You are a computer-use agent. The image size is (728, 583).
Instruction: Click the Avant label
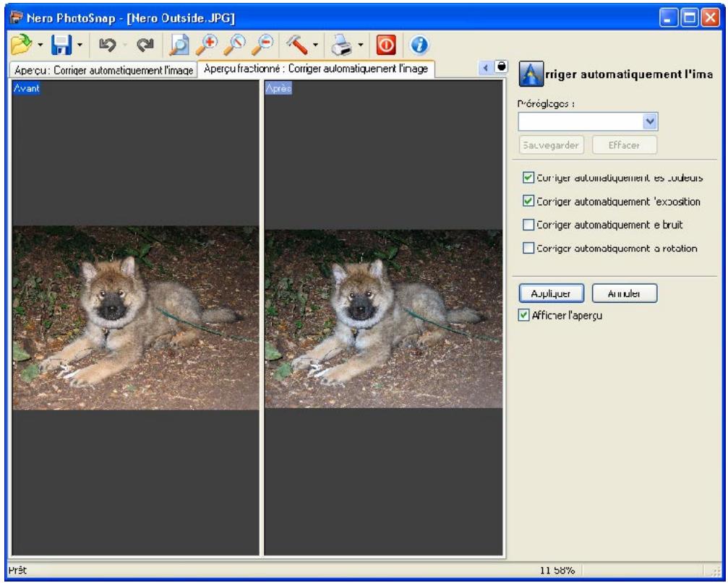pyautogui.click(x=27, y=87)
